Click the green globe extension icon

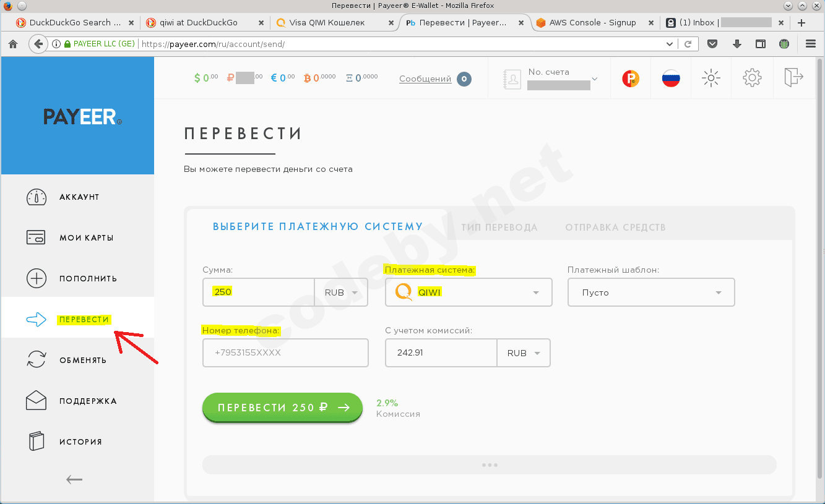pyautogui.click(x=784, y=44)
